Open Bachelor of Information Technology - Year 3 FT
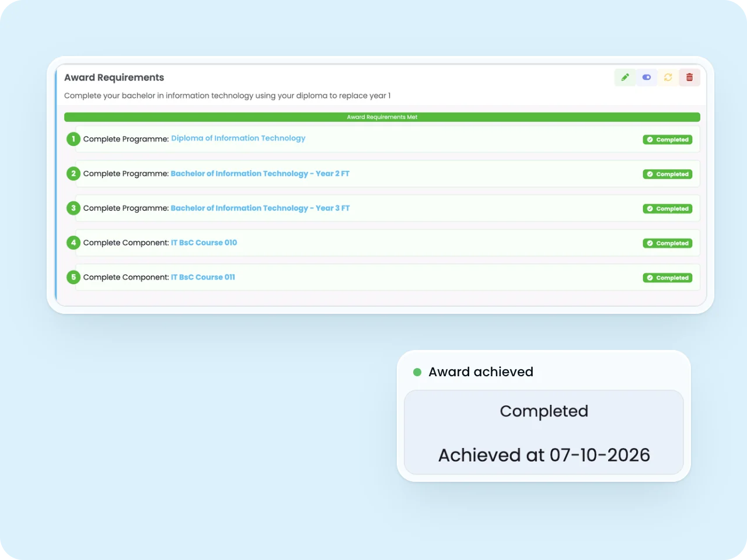747x560 pixels. [260, 208]
